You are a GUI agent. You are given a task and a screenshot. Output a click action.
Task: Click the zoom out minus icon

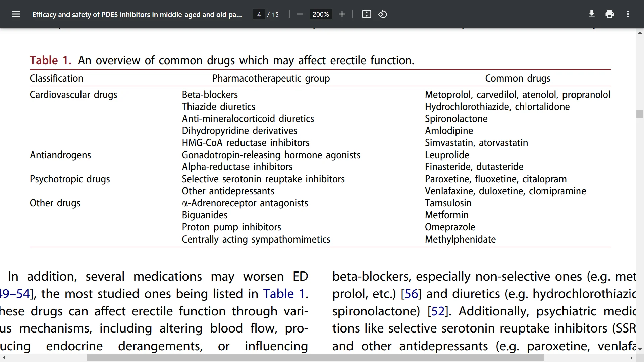coord(300,14)
